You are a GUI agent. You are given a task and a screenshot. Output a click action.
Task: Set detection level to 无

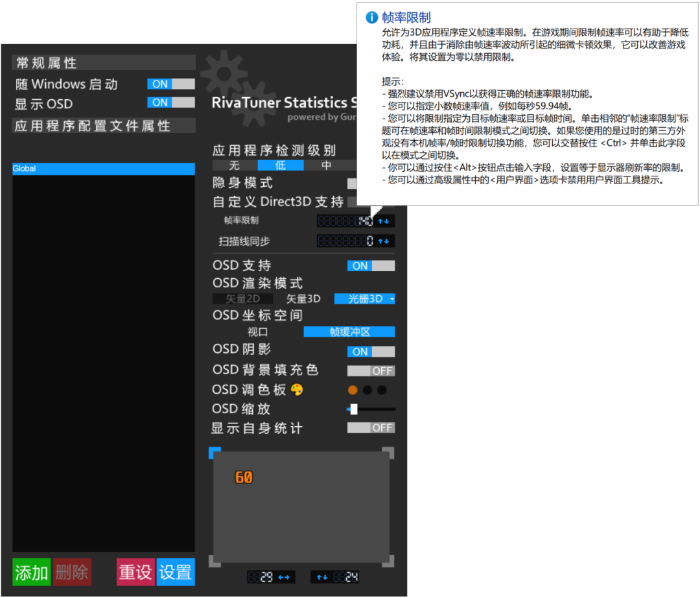(x=235, y=165)
